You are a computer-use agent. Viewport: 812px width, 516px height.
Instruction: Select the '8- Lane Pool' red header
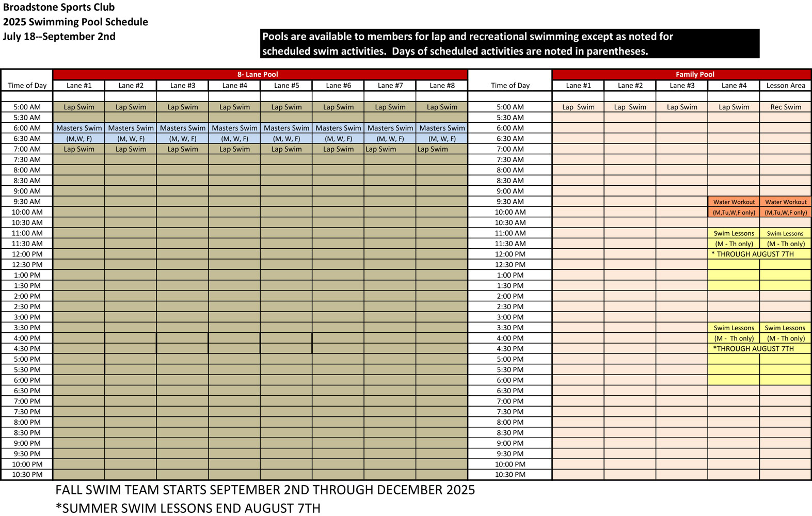tap(260, 74)
